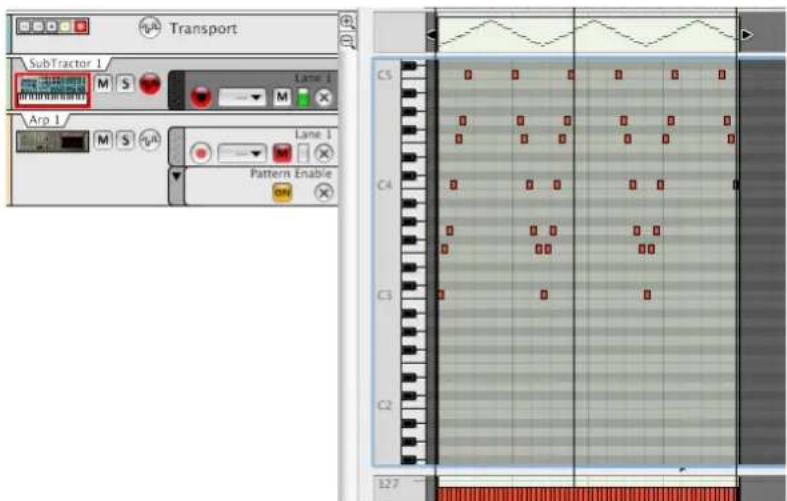787x501 pixels.
Task: Click the green level meter on SubTractor lane
Action: pos(303,97)
